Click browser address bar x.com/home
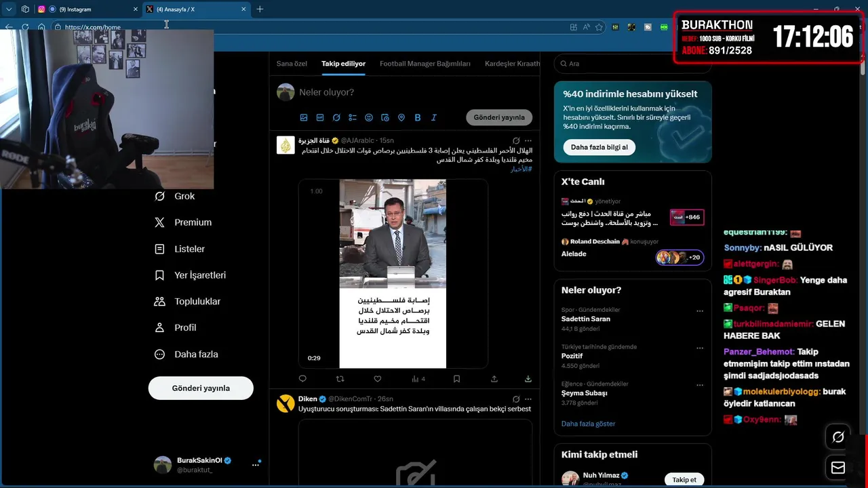The image size is (868, 488). (312, 27)
